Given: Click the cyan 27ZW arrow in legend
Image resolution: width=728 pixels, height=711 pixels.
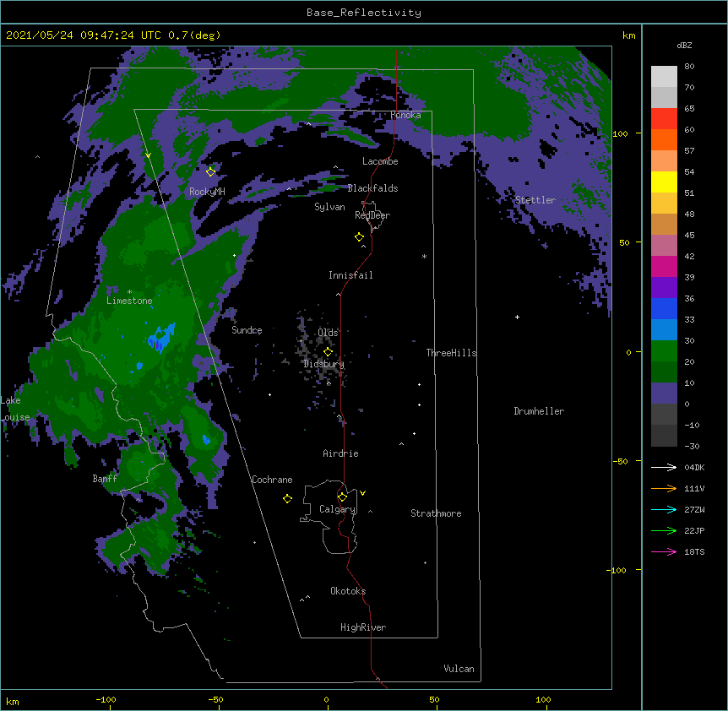Looking at the screenshot, I should (664, 509).
